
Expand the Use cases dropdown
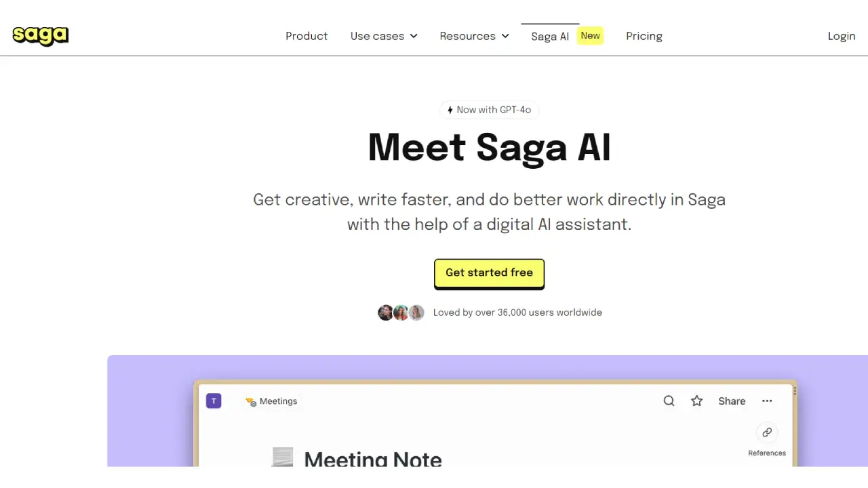point(384,36)
